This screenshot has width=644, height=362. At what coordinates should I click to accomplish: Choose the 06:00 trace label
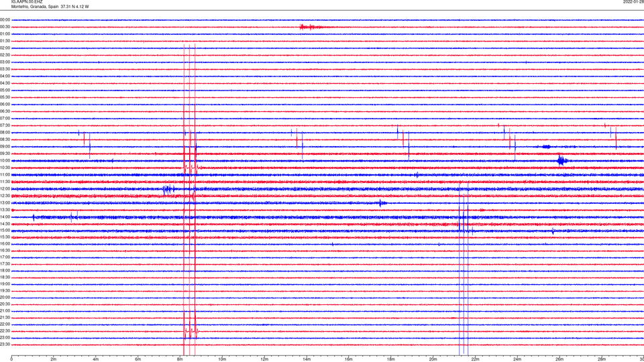point(5,105)
